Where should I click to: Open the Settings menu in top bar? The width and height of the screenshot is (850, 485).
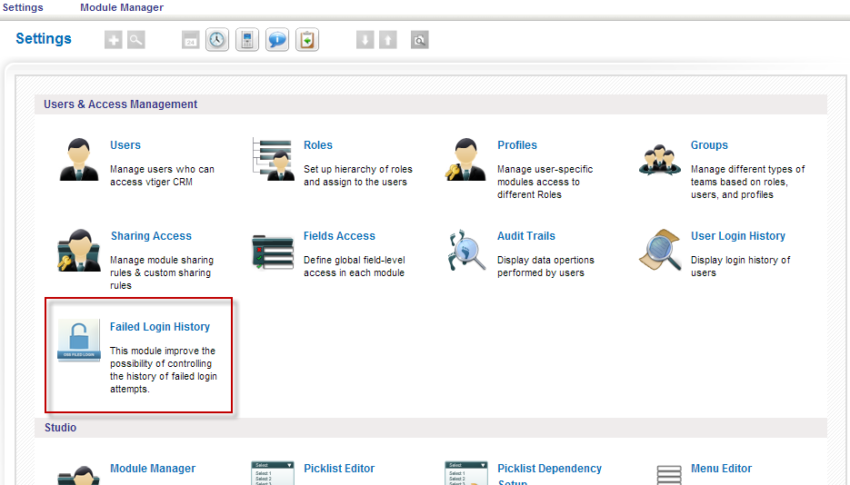pos(23,8)
